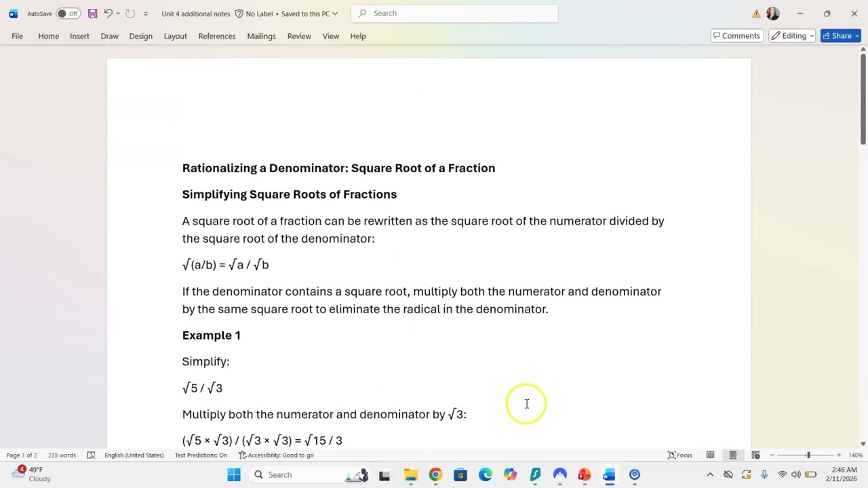Toggle the AutoSave switch
This screenshot has width=868, height=488.
tap(68, 14)
